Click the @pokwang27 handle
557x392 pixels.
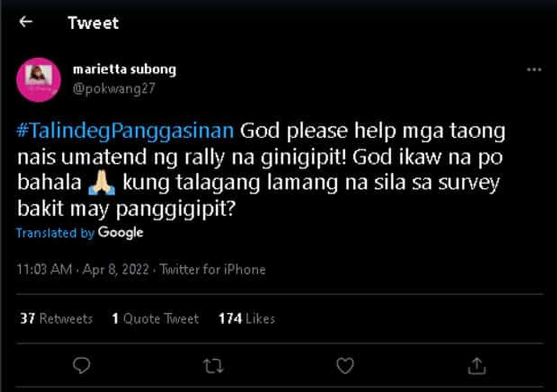tap(114, 89)
